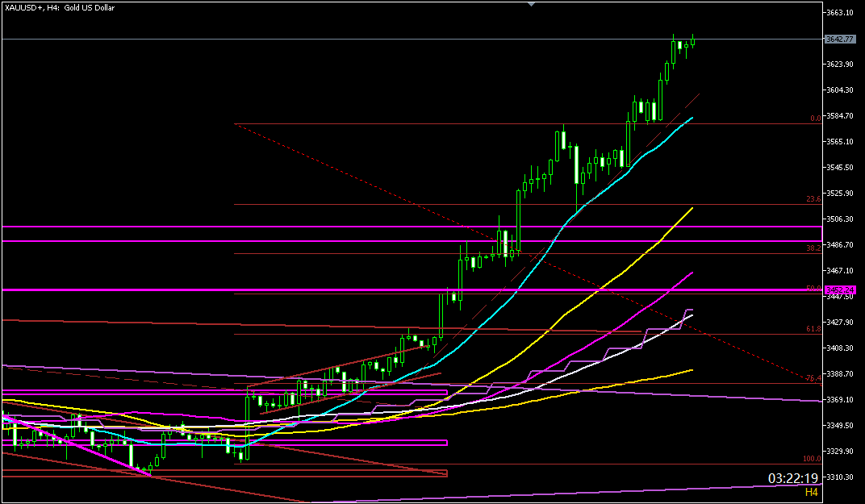Select the Fibonacci 61.8 level label
Image resolution: width=865 pixels, height=504 pixels.
[x=813, y=329]
